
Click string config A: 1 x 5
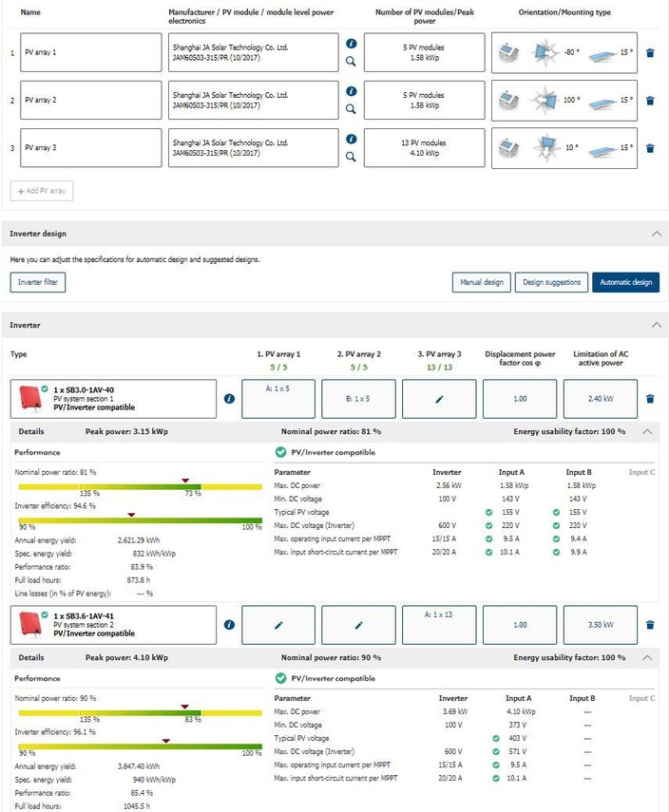(278, 399)
